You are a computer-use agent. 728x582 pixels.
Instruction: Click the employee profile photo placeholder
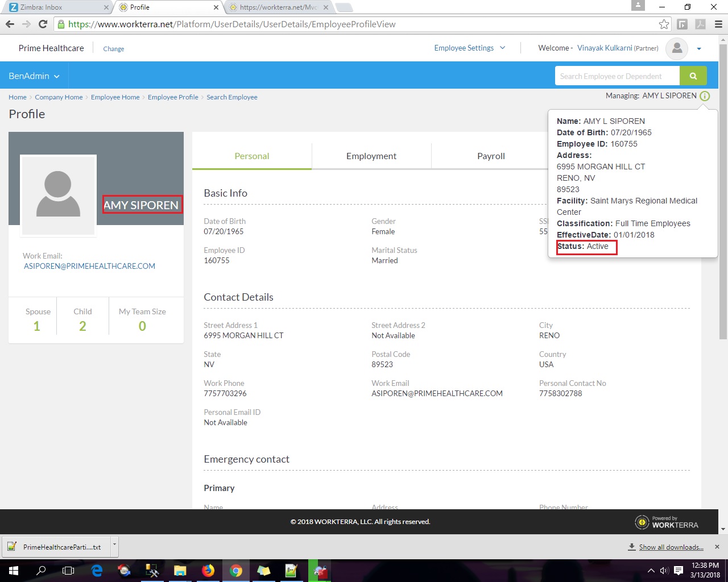click(x=58, y=195)
